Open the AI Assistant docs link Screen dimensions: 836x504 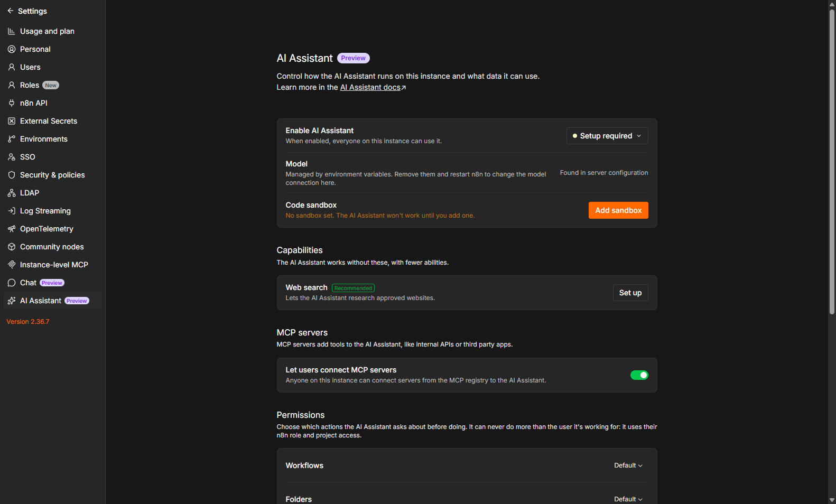pyautogui.click(x=370, y=88)
